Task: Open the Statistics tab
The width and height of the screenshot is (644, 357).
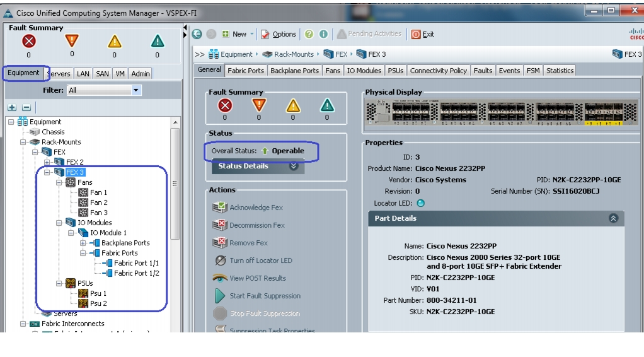Action: click(x=560, y=71)
